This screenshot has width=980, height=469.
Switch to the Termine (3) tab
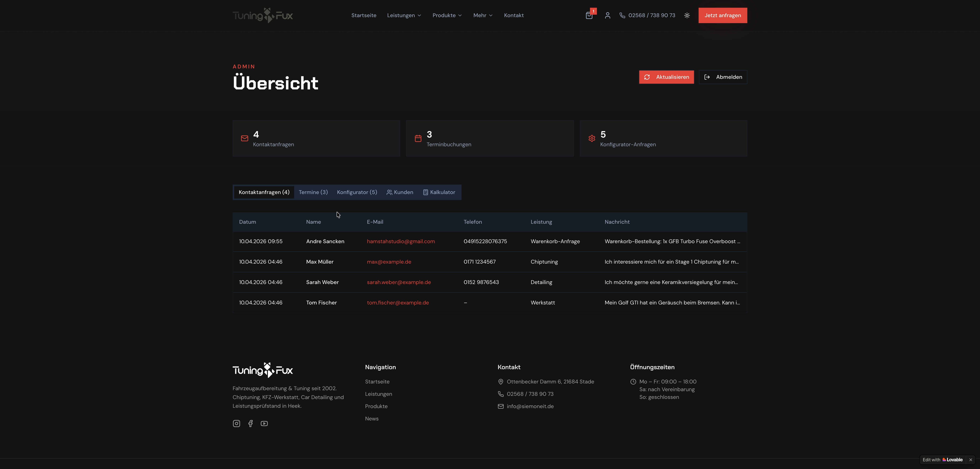coord(313,192)
